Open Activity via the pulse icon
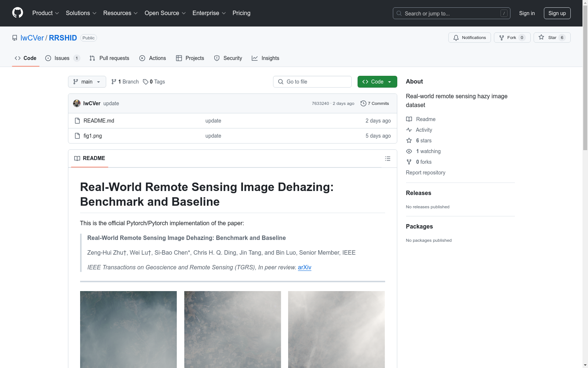Screen dimensions: 588x368 click(x=409, y=130)
